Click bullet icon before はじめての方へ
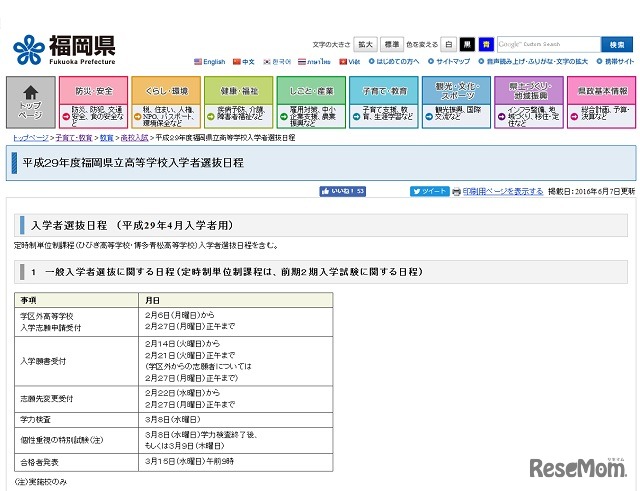This screenshot has height=491, width=640. [371, 61]
